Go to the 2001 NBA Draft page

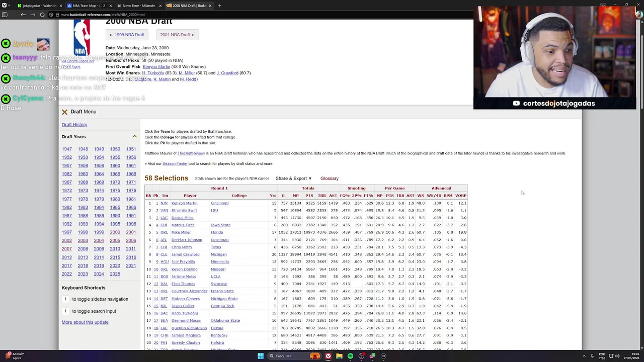pyautogui.click(x=177, y=35)
